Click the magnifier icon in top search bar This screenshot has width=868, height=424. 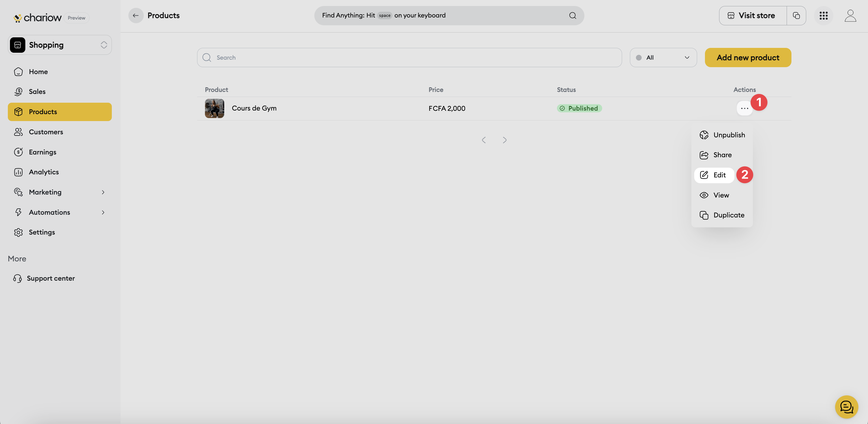573,15
